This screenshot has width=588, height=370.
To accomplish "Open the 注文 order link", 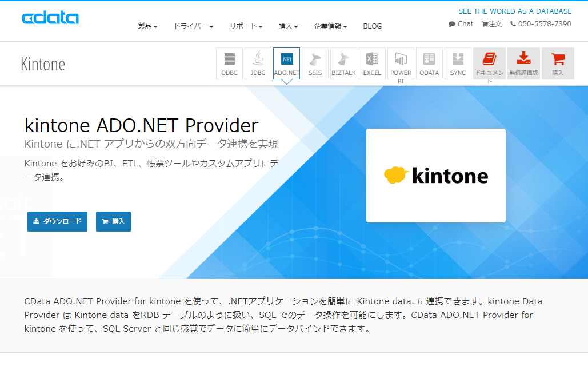I will point(491,24).
